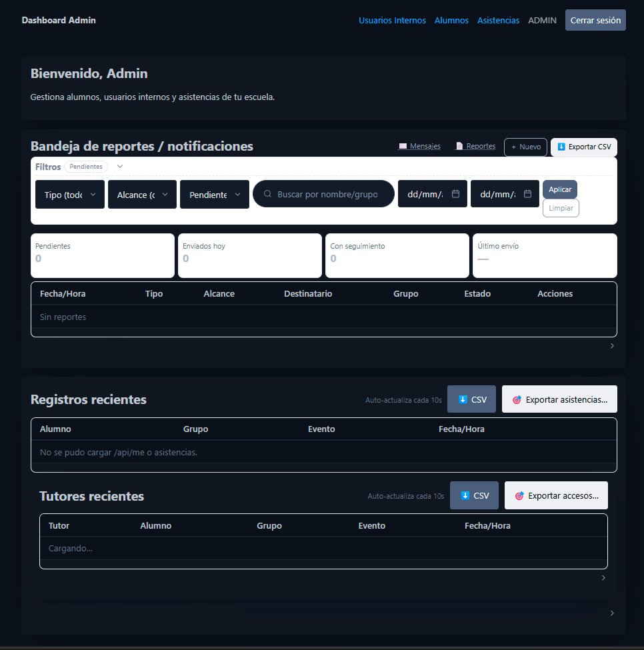Collapse the Filtros panel chevron
644x650 pixels.
tap(120, 167)
